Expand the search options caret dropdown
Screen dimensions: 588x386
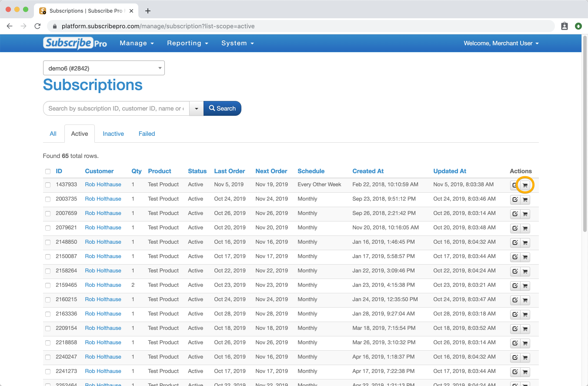tap(196, 108)
